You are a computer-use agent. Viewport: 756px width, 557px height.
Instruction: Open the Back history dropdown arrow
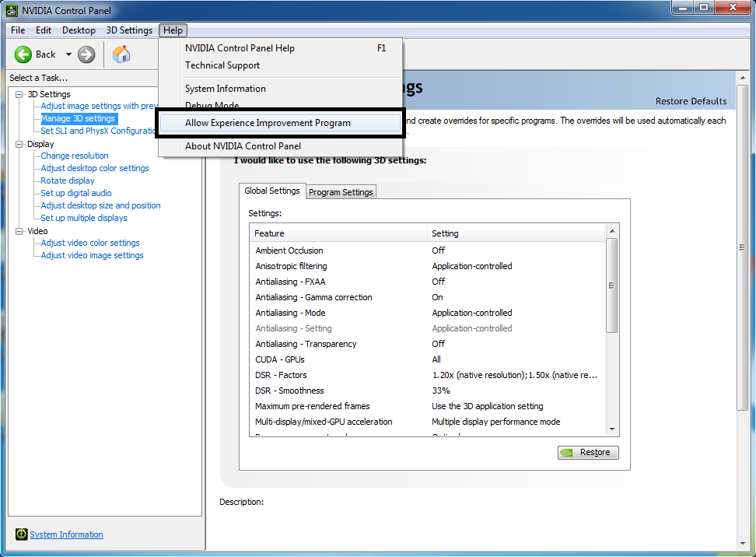pos(68,54)
